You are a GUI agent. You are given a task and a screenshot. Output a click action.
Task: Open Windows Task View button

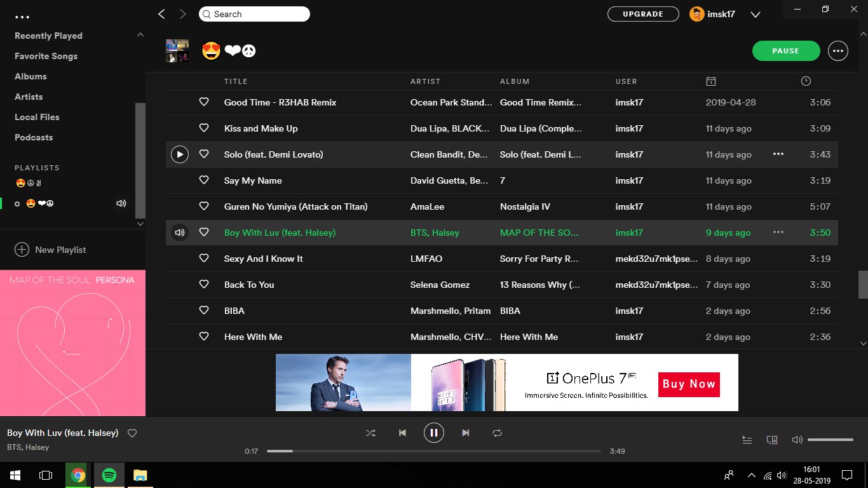(46, 475)
